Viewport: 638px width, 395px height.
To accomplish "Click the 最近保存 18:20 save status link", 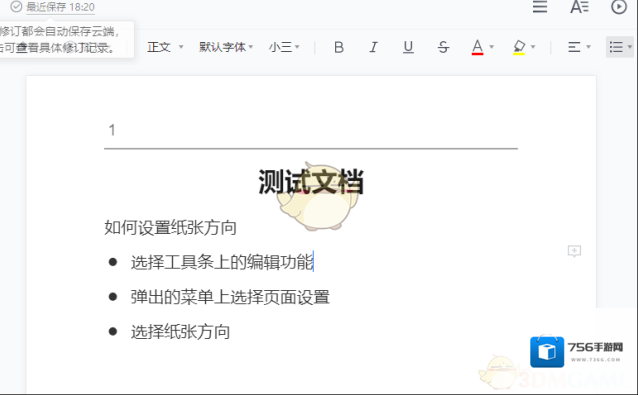I will pyautogui.click(x=60, y=7).
